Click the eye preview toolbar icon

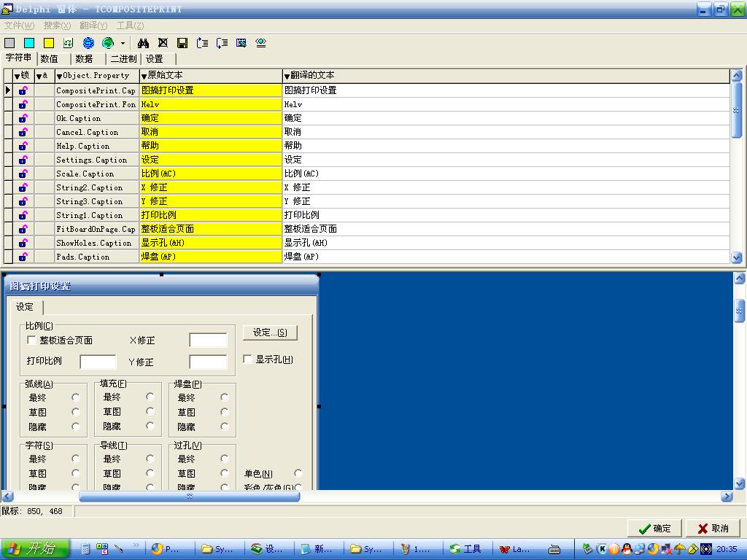pos(260,43)
